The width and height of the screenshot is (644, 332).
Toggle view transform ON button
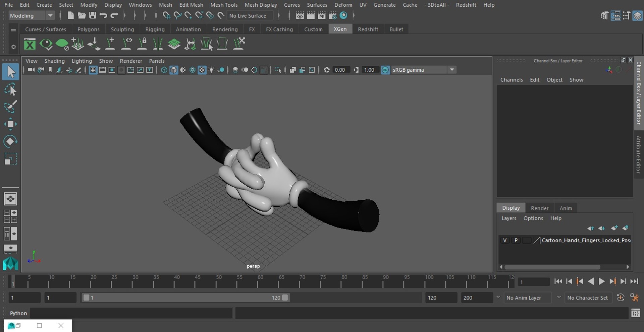pos(385,70)
